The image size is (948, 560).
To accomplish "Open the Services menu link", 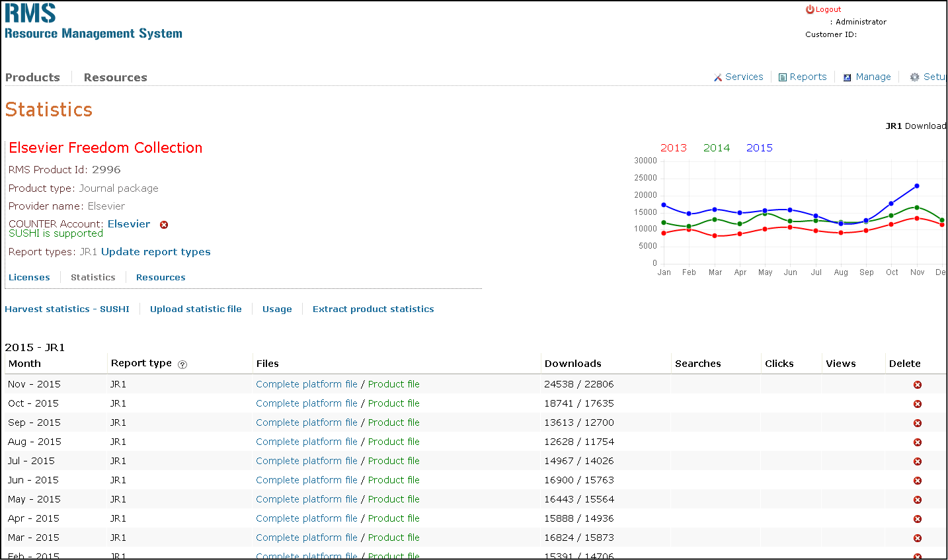I will [x=744, y=77].
